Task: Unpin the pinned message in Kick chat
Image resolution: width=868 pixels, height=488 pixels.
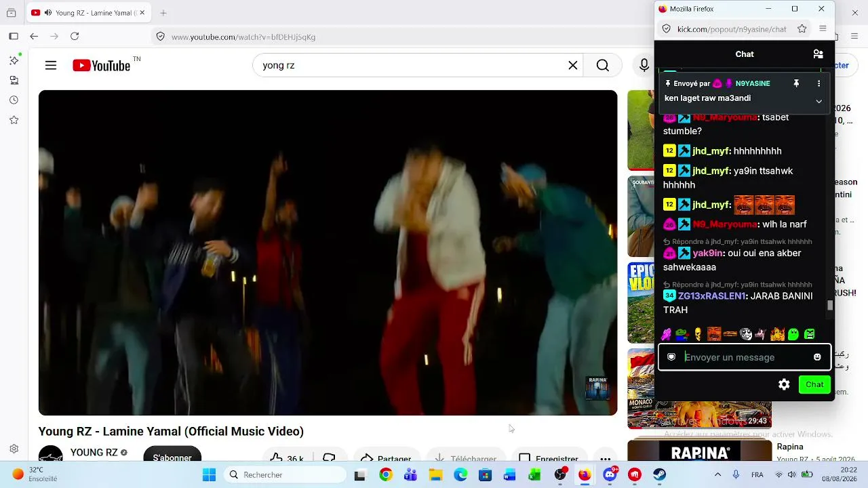Action: coord(796,83)
